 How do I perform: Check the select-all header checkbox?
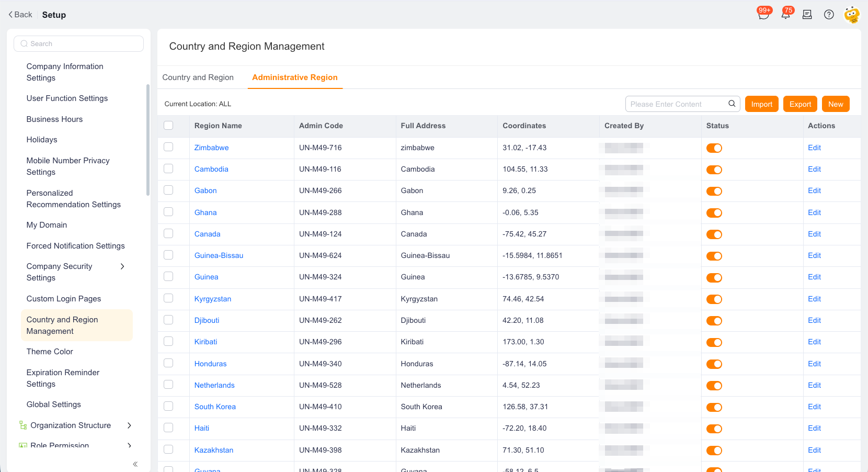[x=168, y=126]
